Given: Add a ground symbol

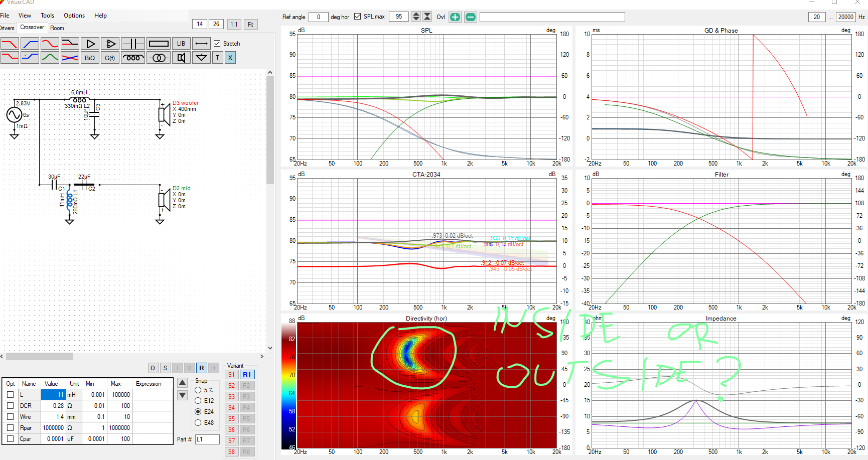Looking at the screenshot, I should tap(201, 58).
